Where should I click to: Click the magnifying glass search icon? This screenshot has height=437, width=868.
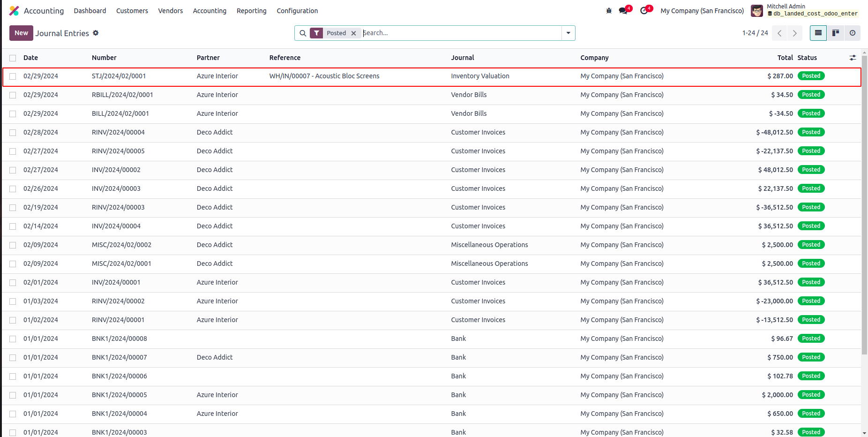(x=303, y=33)
